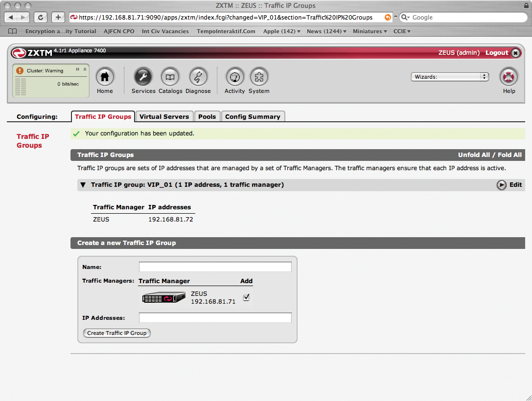Collapse the VIP_01 Traffic IP group

coord(83,185)
